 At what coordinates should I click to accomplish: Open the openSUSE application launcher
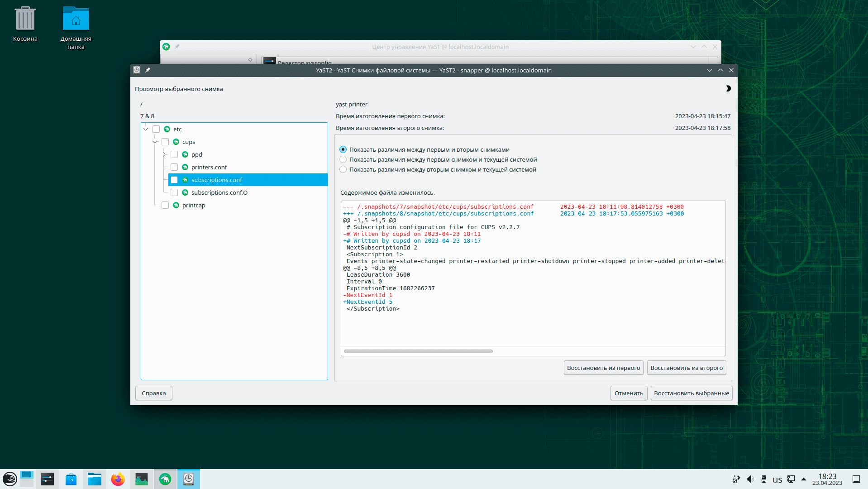pos(10,479)
